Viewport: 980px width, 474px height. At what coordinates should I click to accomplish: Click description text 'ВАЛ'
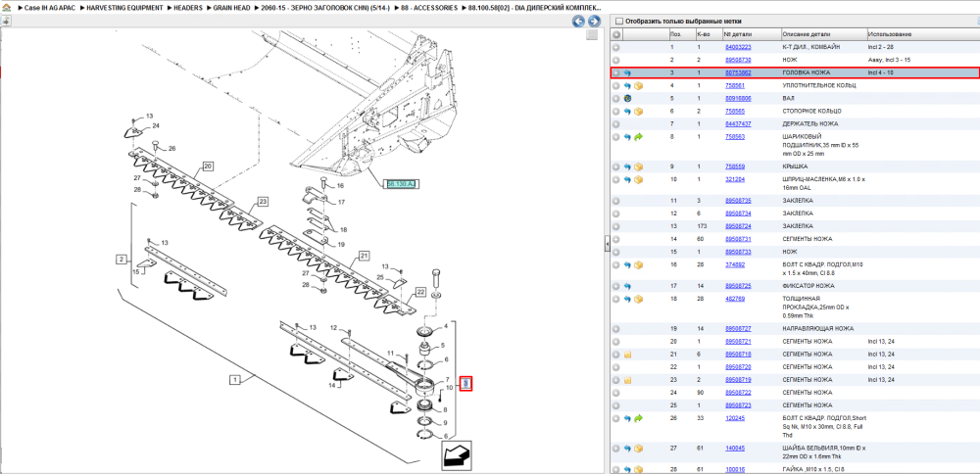click(788, 99)
